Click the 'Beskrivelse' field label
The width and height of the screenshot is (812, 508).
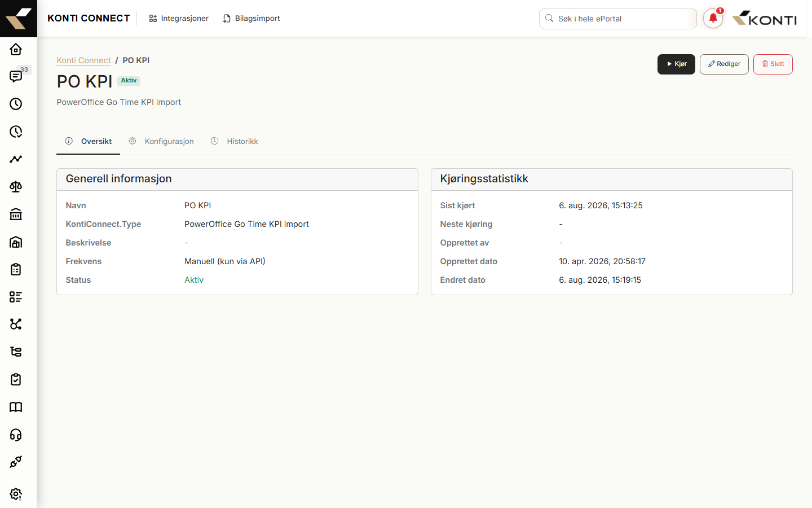pyautogui.click(x=89, y=243)
